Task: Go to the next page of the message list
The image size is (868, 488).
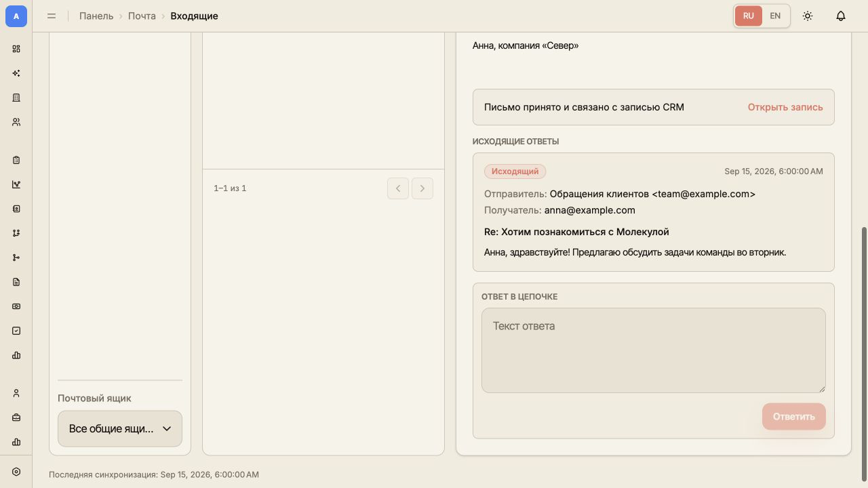Action: (422, 188)
